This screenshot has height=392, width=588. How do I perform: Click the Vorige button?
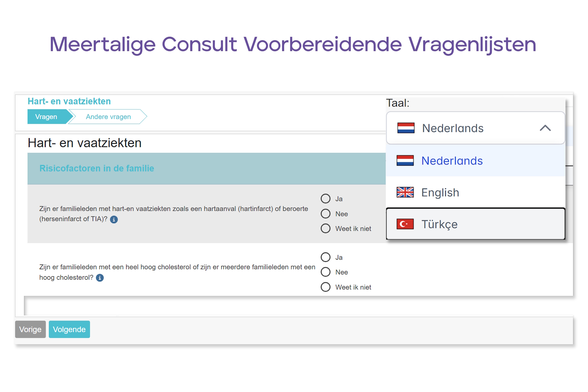[30, 329]
